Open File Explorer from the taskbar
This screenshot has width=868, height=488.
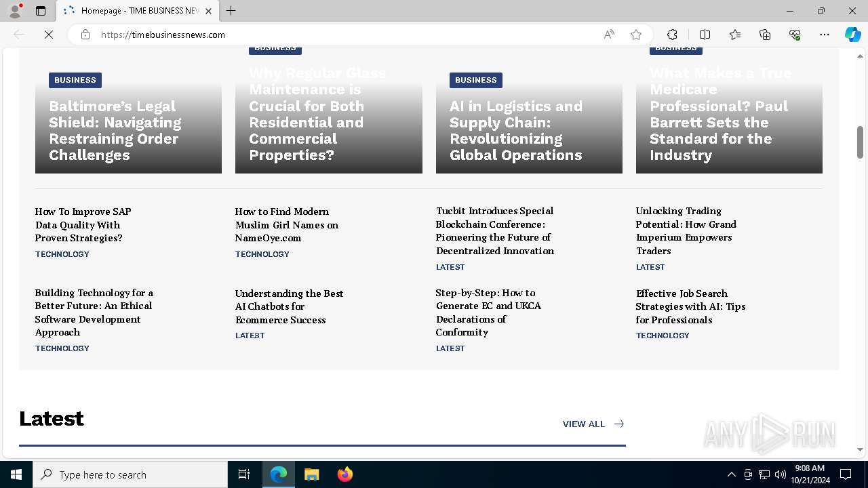click(x=312, y=474)
